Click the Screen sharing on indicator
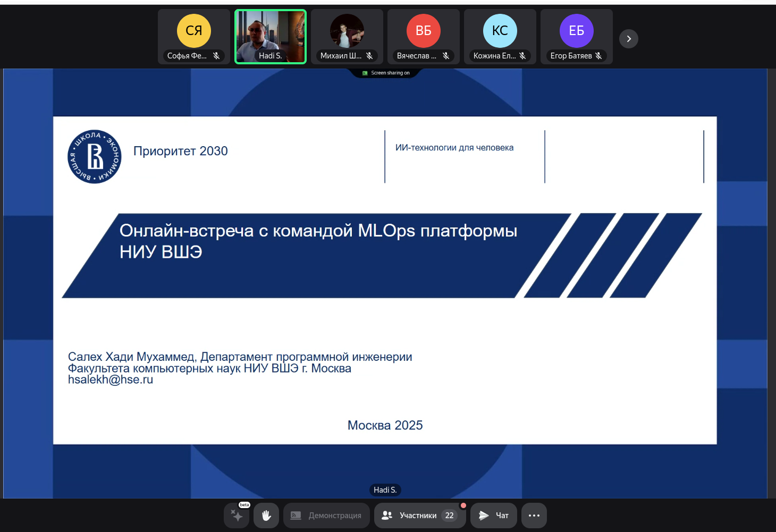776x532 pixels. point(386,73)
